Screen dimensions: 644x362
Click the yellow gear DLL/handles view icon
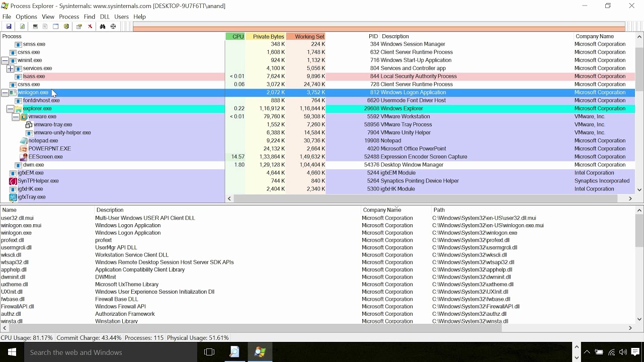pos(66,27)
